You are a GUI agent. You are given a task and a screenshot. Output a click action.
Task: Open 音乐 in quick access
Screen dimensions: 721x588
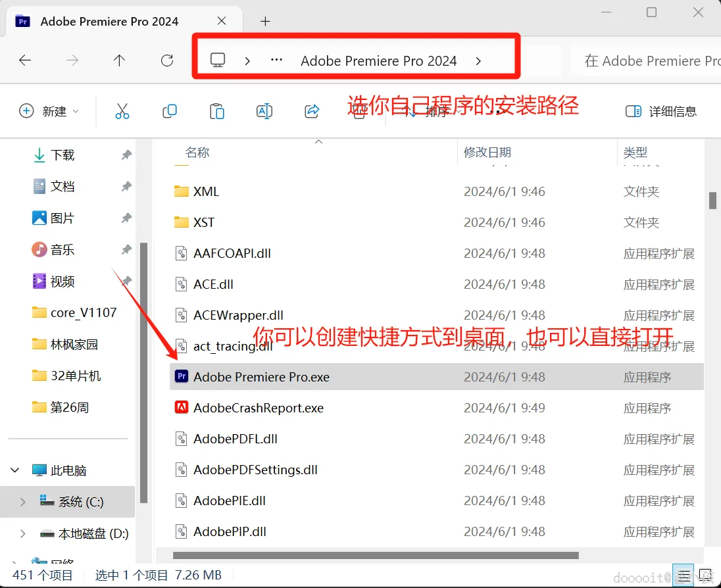coord(62,250)
